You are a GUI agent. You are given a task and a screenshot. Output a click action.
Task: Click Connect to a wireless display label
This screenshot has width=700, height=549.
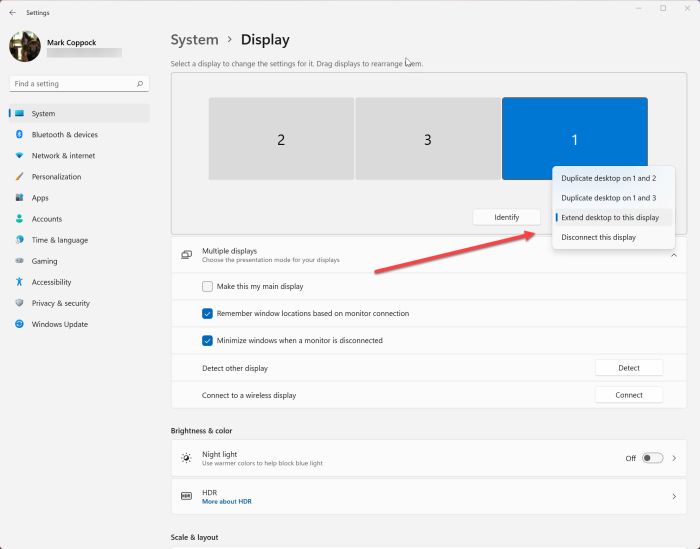pos(249,395)
